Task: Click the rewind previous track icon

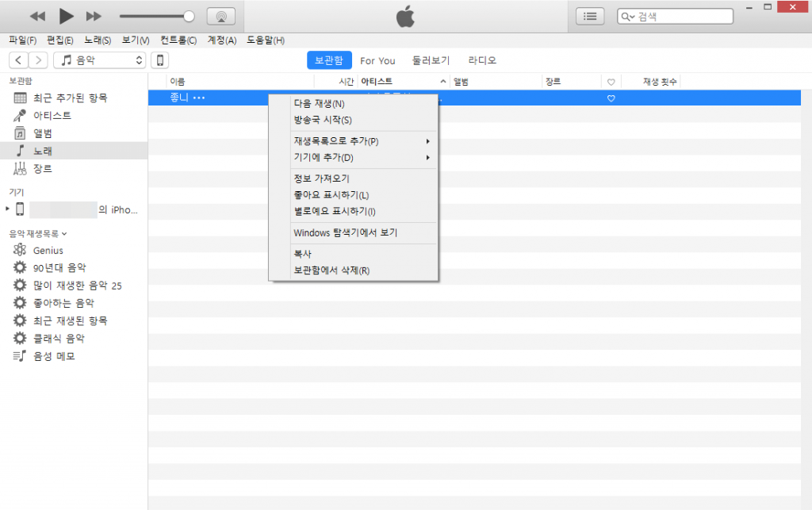Action: 37,16
